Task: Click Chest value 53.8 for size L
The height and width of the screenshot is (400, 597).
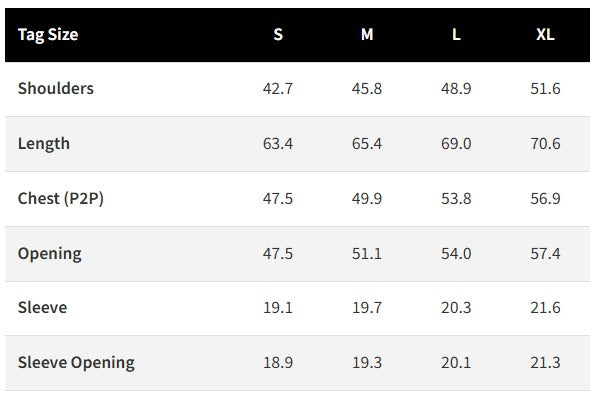Action: (456, 199)
